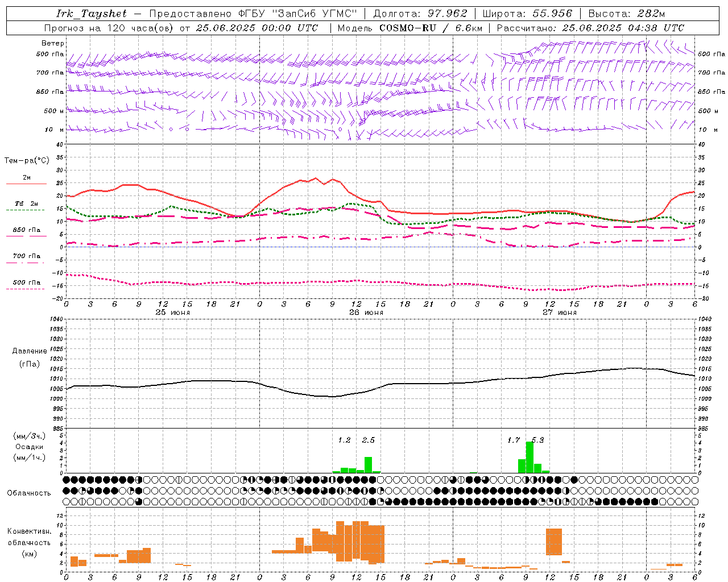Click the Td 2м dashed legend sample

25,210
